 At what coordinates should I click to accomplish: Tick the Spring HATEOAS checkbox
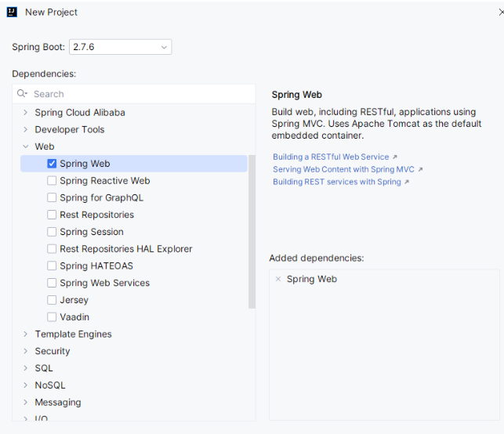[x=52, y=266]
